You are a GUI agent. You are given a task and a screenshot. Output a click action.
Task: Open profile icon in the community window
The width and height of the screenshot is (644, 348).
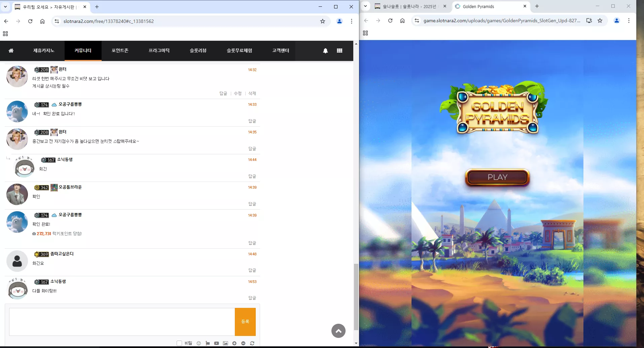click(339, 21)
